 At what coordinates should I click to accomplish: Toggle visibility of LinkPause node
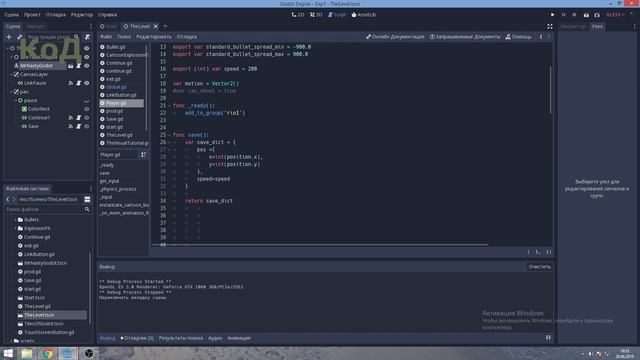point(87,83)
